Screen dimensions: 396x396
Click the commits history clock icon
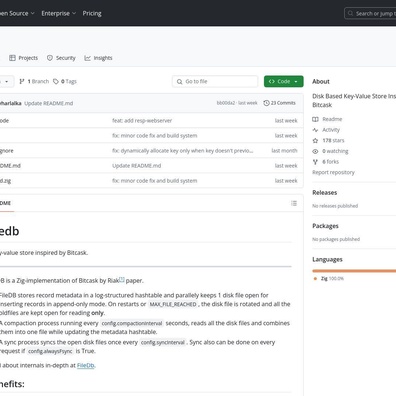(266, 103)
